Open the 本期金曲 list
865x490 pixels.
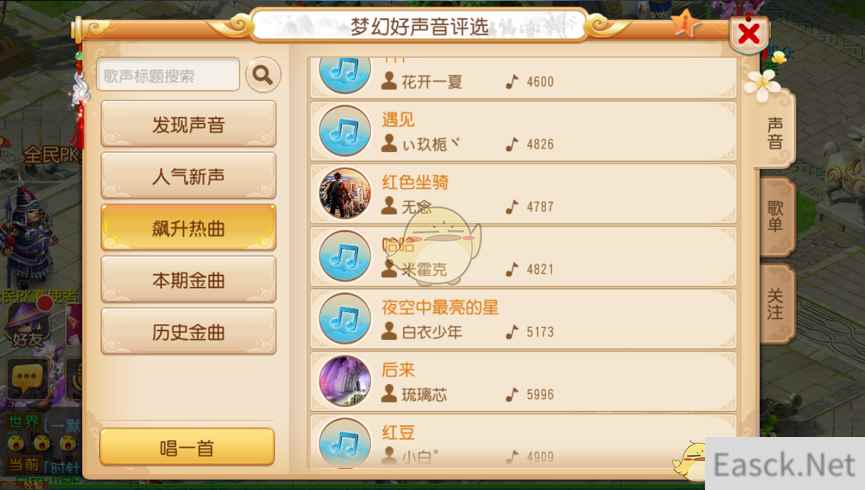(x=189, y=280)
